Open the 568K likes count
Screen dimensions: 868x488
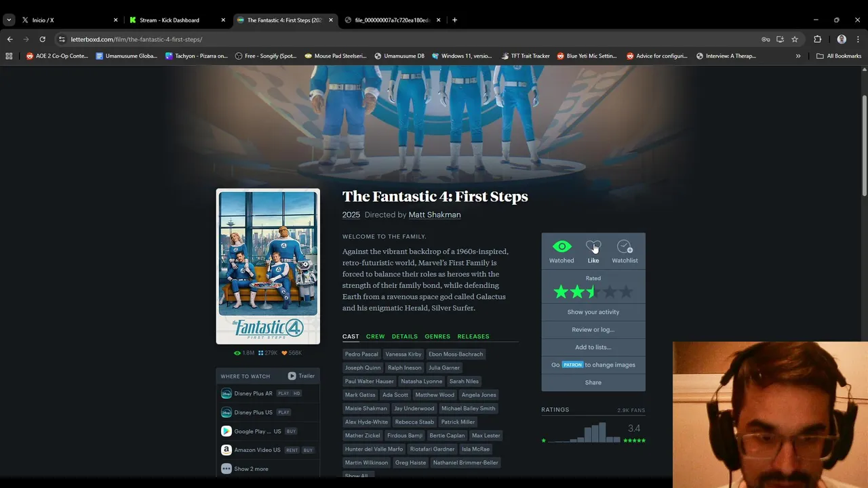pos(292,353)
